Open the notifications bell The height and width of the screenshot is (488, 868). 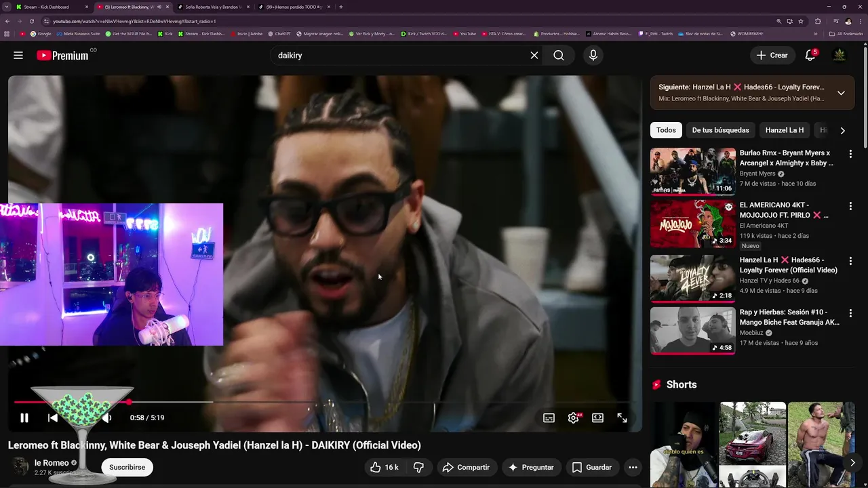[810, 56]
